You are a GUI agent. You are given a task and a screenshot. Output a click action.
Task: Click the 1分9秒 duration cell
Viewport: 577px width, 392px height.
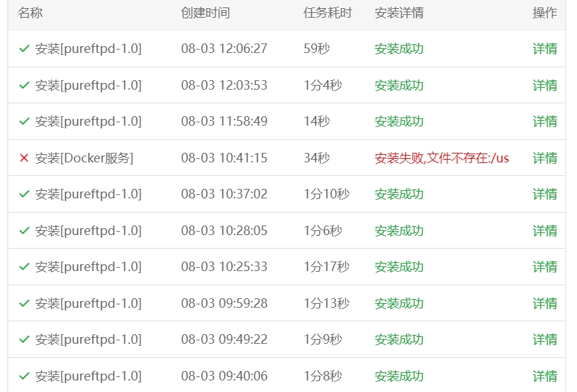click(x=323, y=340)
